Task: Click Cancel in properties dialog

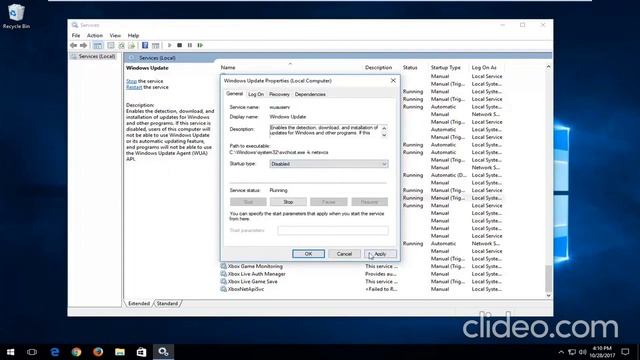Action: tap(344, 254)
